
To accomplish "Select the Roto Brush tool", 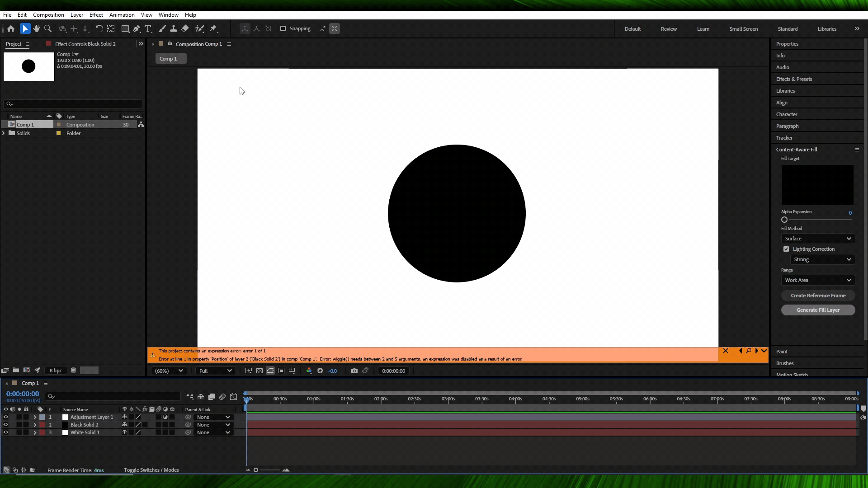I will pos(199,28).
